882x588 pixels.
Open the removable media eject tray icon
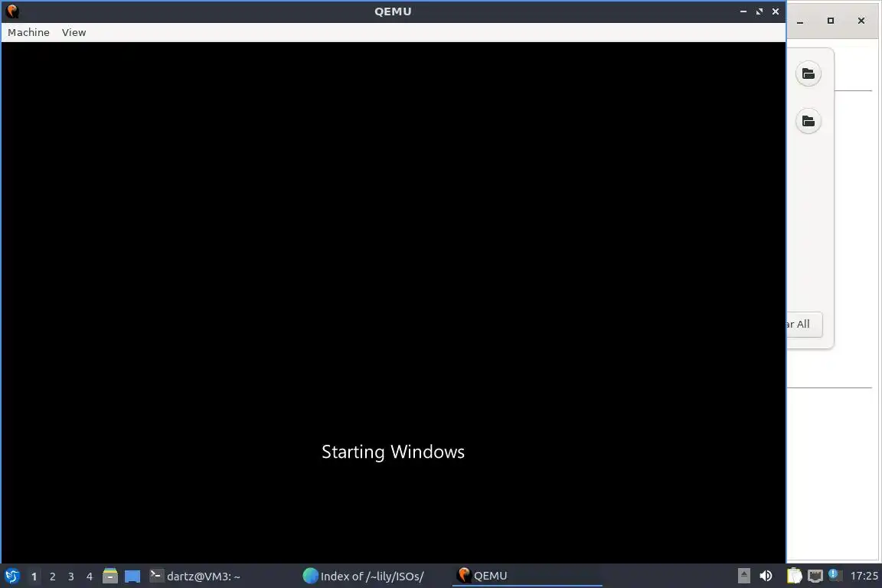click(743, 576)
